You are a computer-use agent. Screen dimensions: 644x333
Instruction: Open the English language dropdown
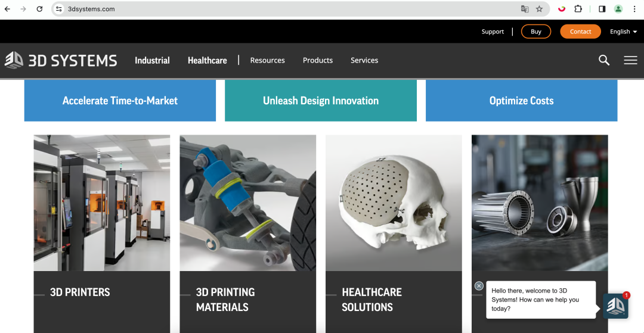click(624, 32)
